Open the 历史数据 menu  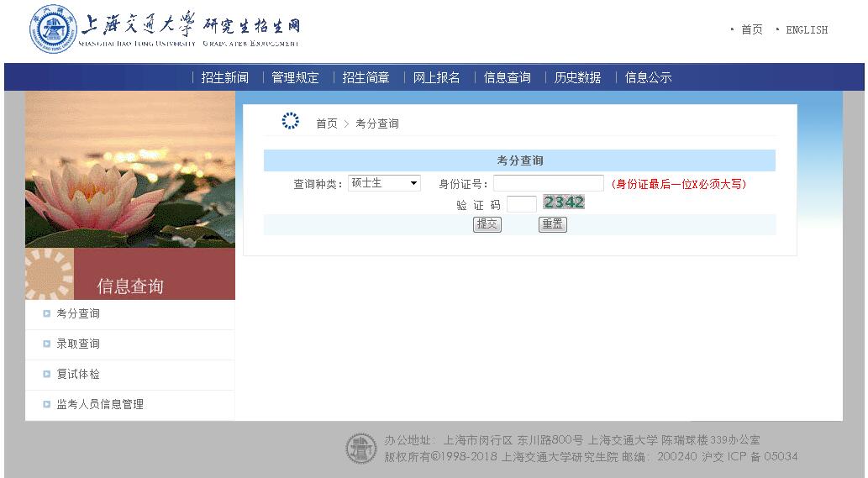tap(577, 77)
